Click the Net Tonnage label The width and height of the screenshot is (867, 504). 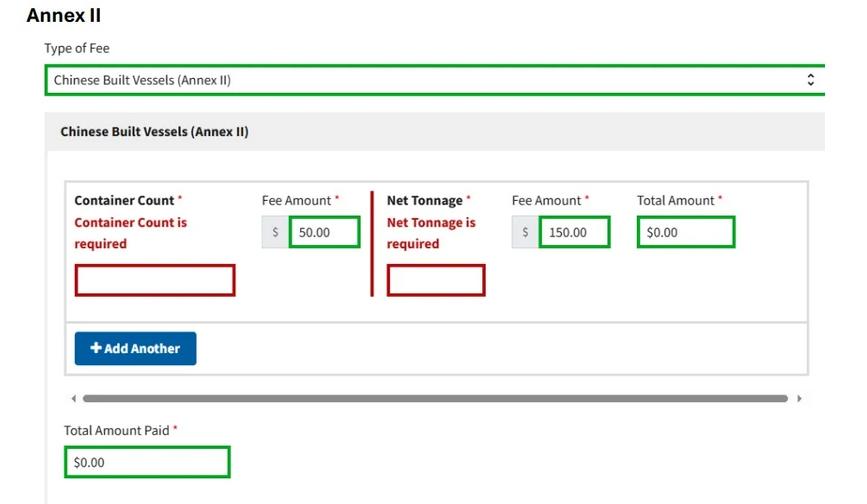424,201
